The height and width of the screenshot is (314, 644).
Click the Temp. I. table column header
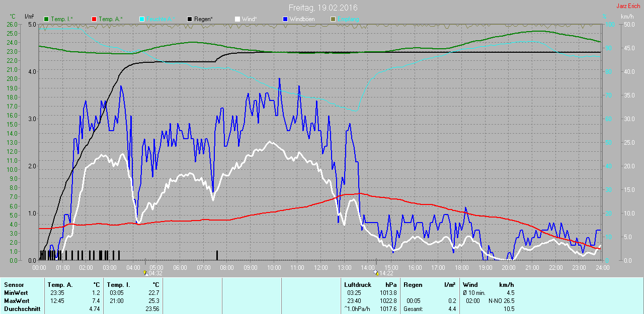(x=119, y=285)
